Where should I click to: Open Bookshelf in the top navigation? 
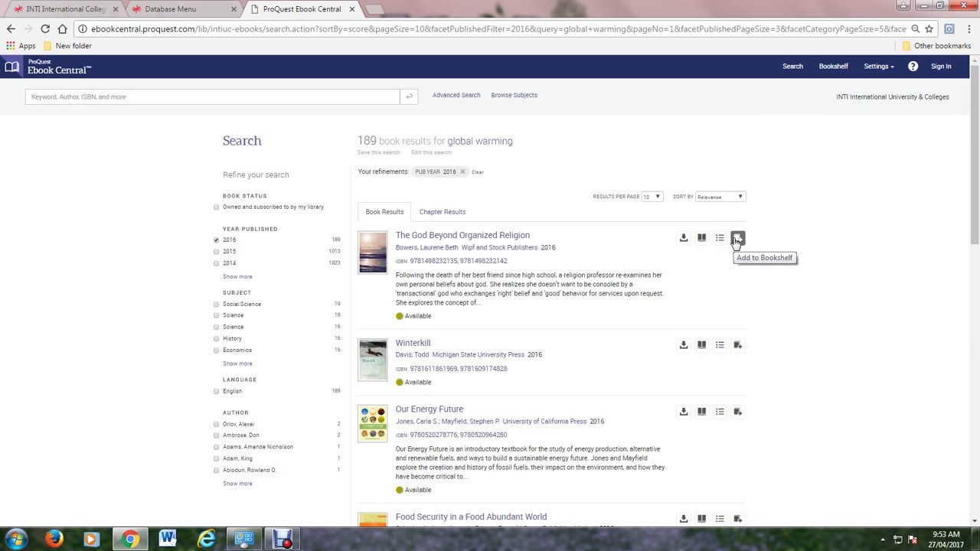833,67
